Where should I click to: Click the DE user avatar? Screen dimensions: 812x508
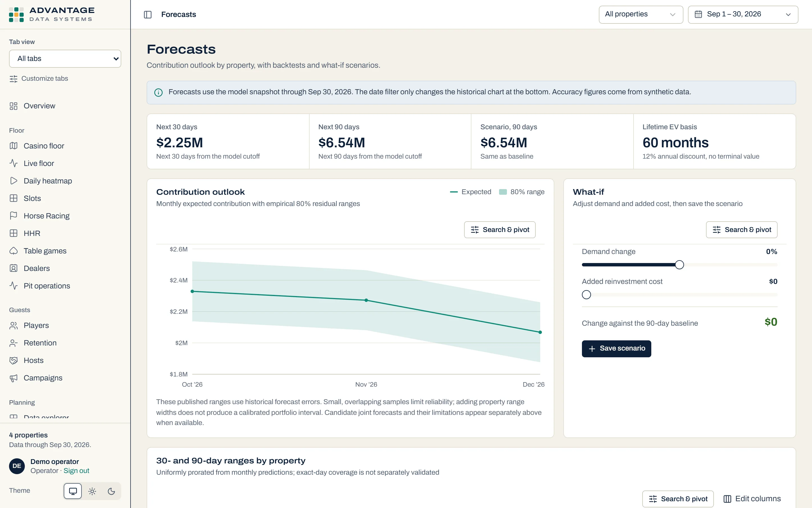click(17, 466)
